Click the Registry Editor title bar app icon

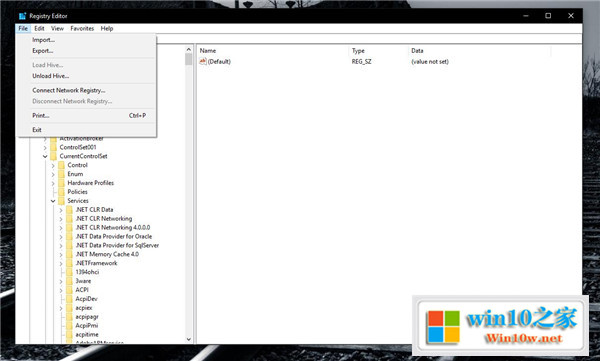click(23, 16)
